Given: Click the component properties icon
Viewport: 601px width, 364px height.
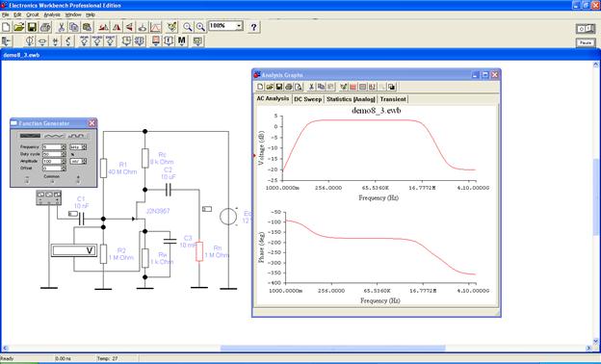Looking at the screenshot, I should click(x=172, y=27).
